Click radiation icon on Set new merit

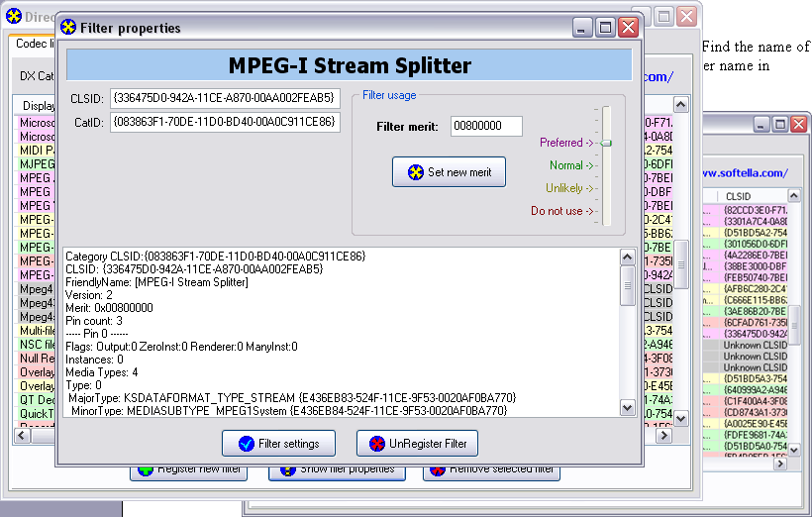click(415, 172)
